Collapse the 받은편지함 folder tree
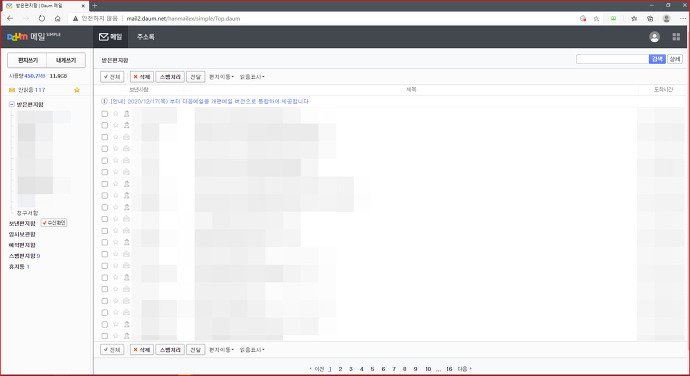Image resolution: width=690 pixels, height=376 pixels. [11, 104]
